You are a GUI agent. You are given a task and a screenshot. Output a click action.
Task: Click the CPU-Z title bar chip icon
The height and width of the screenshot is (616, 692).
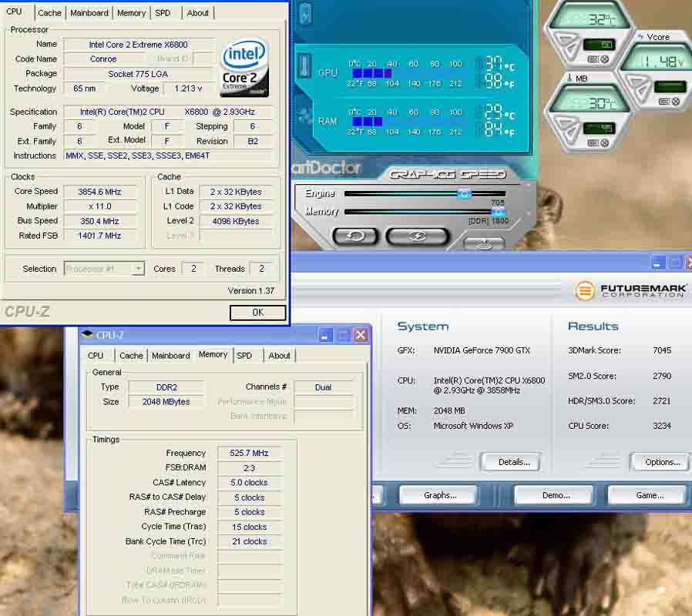[x=87, y=335]
